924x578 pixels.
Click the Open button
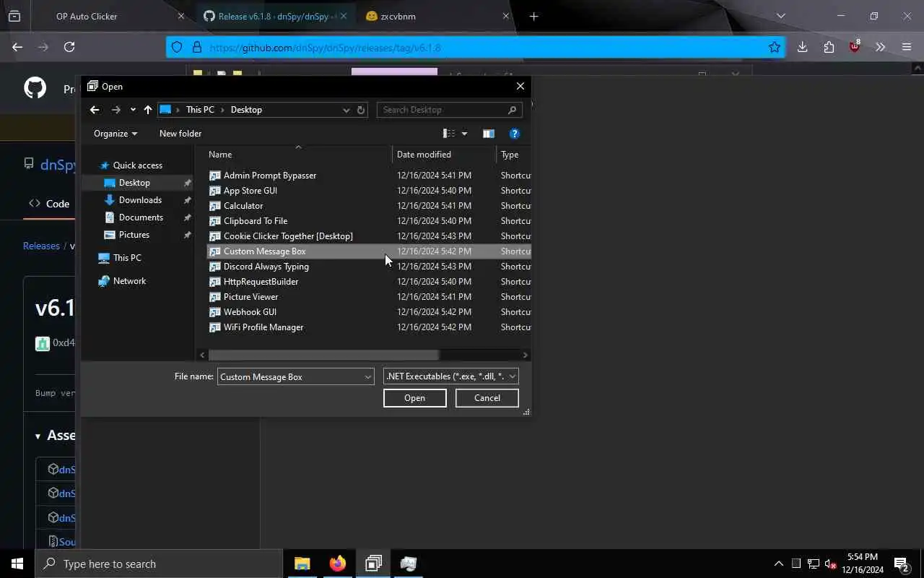pos(415,398)
